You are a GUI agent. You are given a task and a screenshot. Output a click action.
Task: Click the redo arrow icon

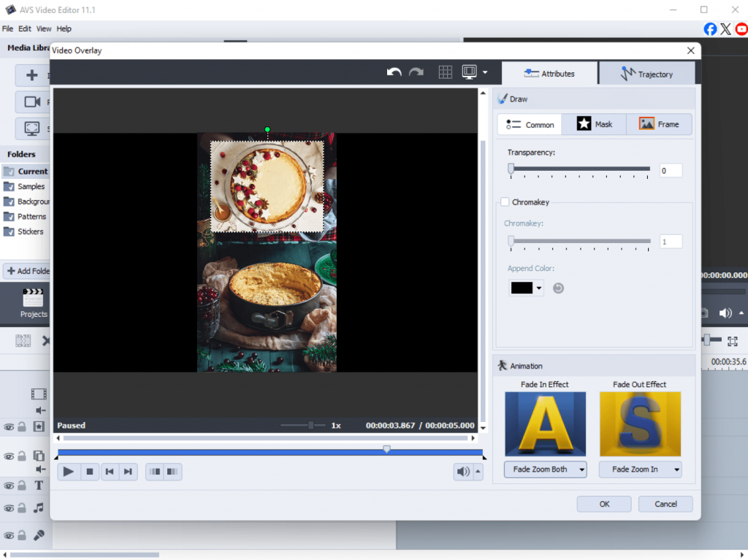point(416,72)
